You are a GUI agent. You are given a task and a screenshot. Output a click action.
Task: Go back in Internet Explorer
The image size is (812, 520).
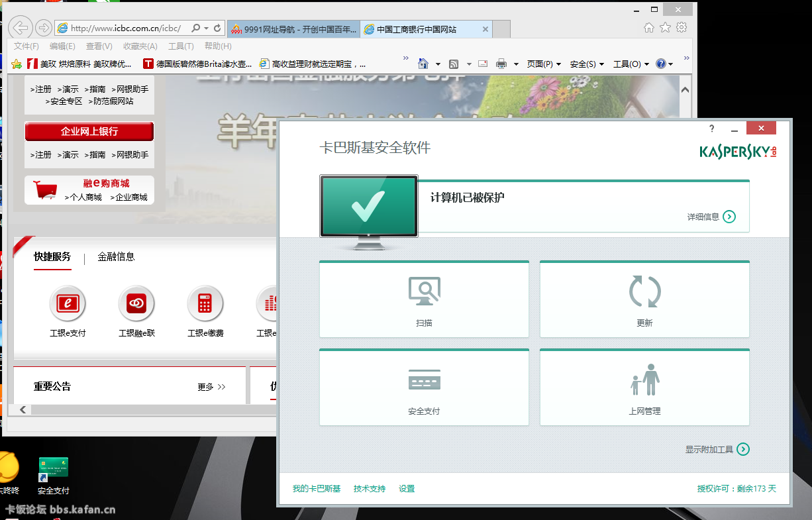click(21, 28)
